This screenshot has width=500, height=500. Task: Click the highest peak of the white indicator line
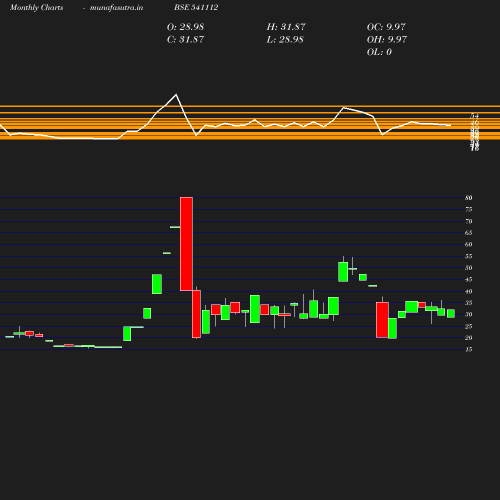[176, 95]
